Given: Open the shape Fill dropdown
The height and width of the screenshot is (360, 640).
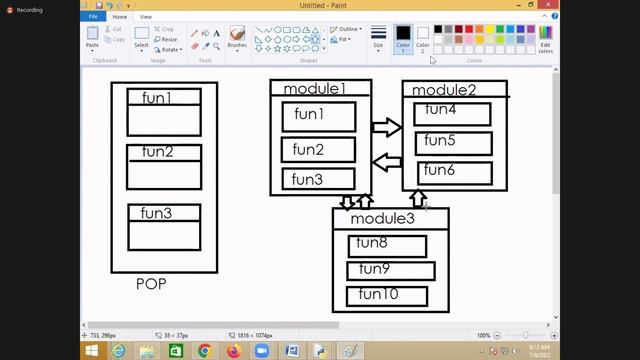Looking at the screenshot, I should click(340, 40).
